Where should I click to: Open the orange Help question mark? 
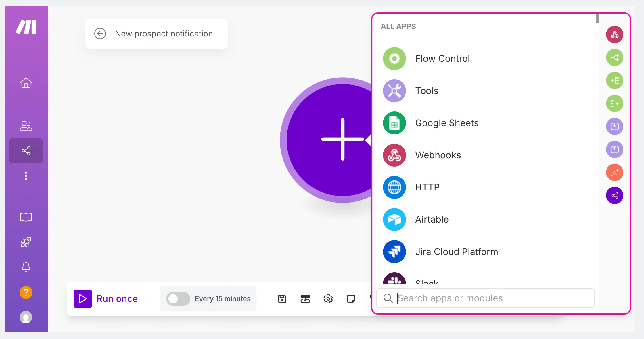point(26,293)
